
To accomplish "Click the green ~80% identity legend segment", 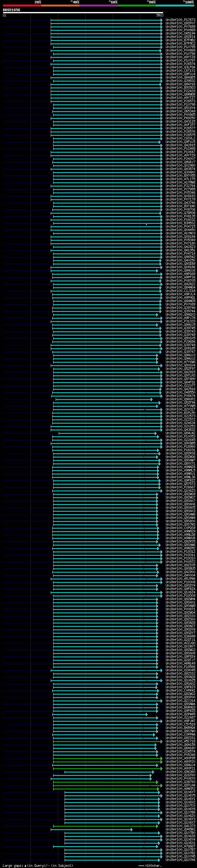I will coord(137,6).
